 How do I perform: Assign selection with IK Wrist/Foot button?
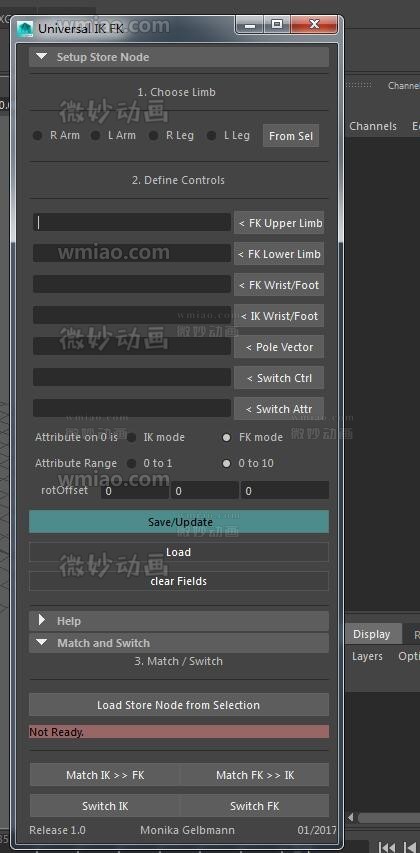pyautogui.click(x=279, y=316)
